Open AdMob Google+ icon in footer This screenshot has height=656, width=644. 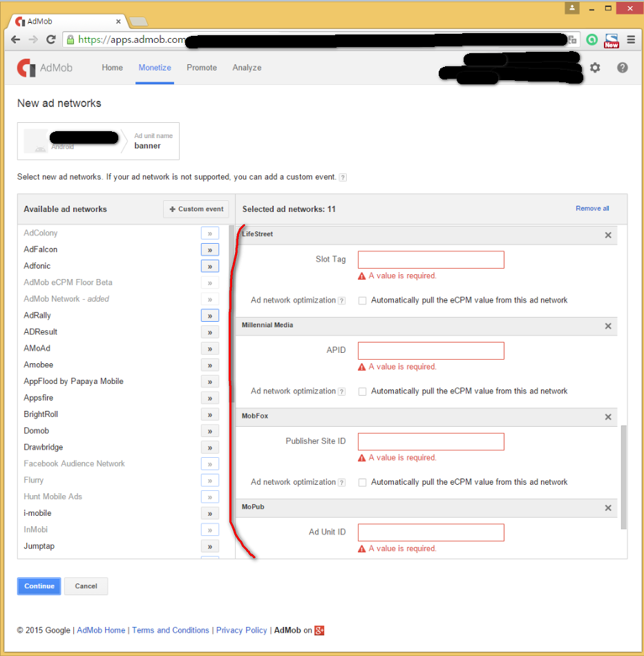(319, 630)
